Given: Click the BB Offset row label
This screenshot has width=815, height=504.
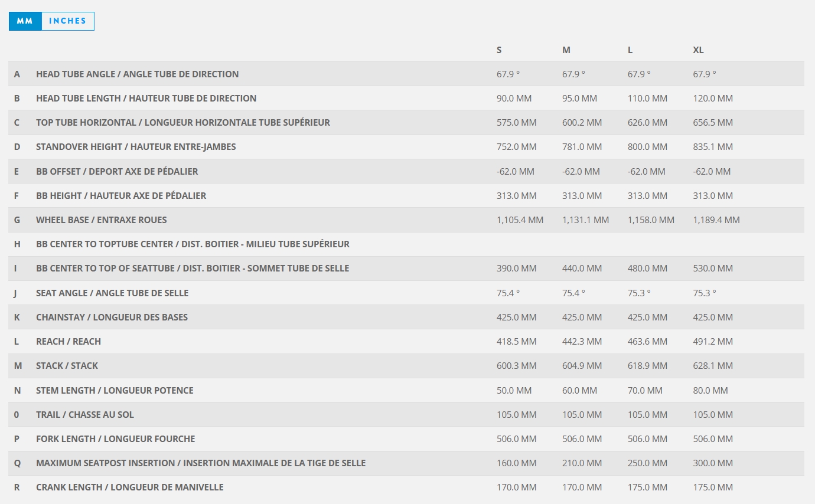Looking at the screenshot, I should (x=117, y=172).
